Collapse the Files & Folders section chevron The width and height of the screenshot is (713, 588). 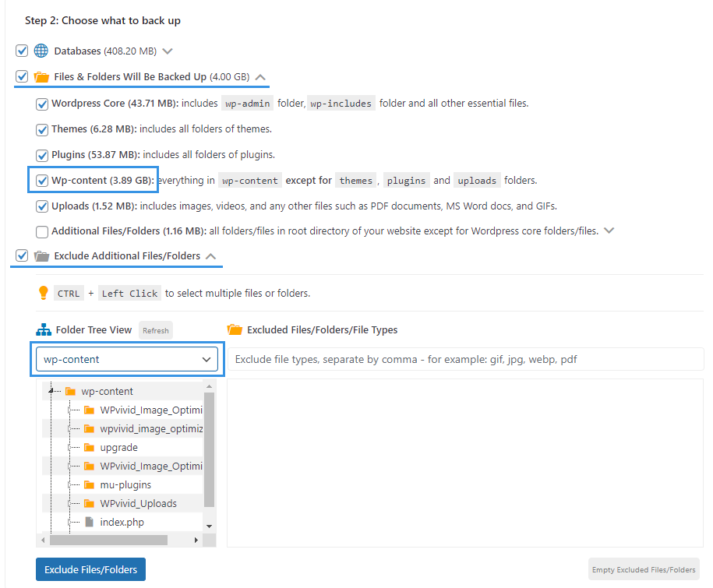click(x=260, y=77)
